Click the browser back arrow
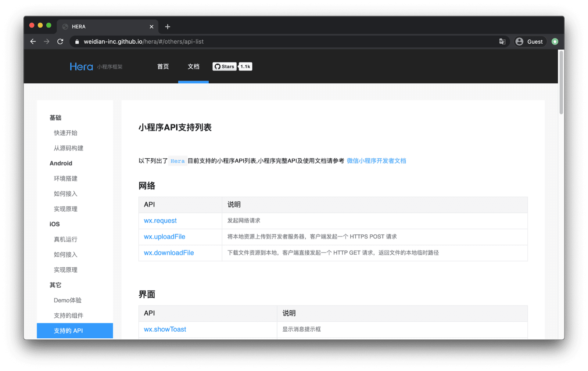The image size is (588, 371). coord(33,42)
